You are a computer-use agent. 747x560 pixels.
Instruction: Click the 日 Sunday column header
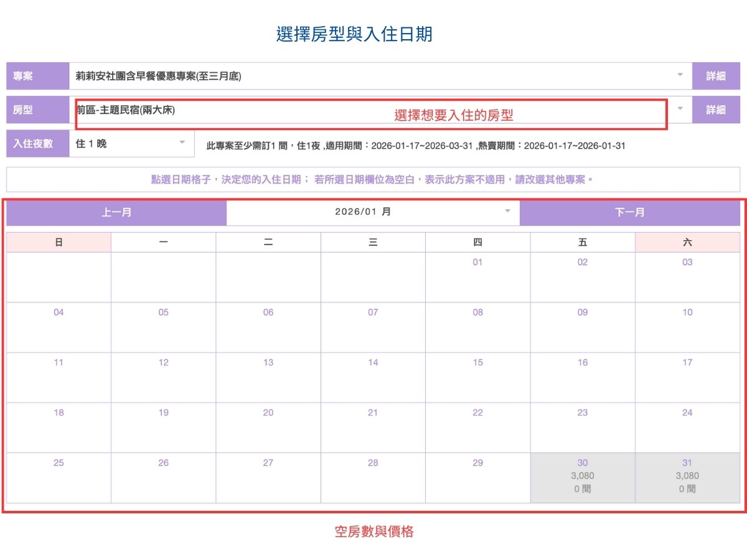point(58,241)
